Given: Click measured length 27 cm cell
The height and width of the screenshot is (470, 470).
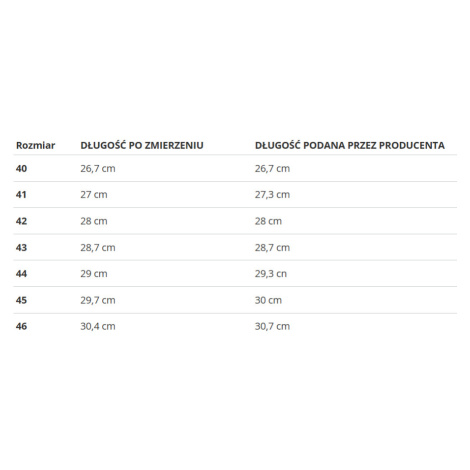Looking at the screenshot, I should coord(94,195).
